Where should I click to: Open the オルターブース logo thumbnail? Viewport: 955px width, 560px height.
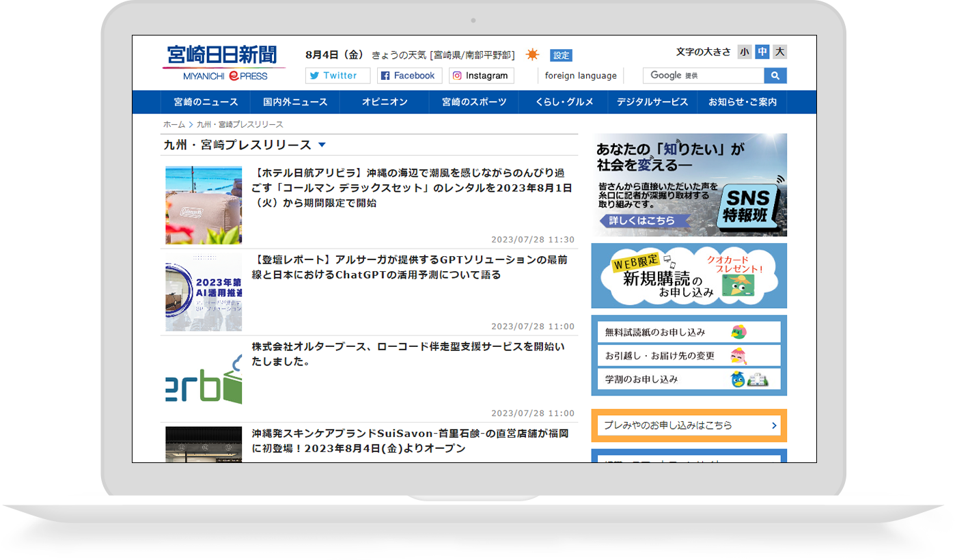[x=204, y=379]
